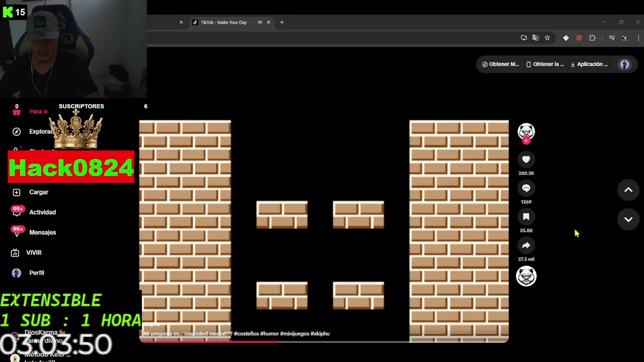Open the Chrome profile avatar in toolbar
This screenshot has height=362, width=644.
click(625, 38)
